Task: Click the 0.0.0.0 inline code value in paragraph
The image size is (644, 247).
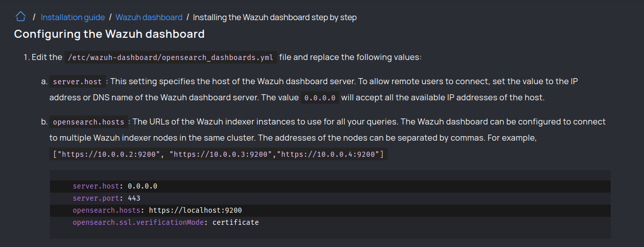Action: point(320,98)
